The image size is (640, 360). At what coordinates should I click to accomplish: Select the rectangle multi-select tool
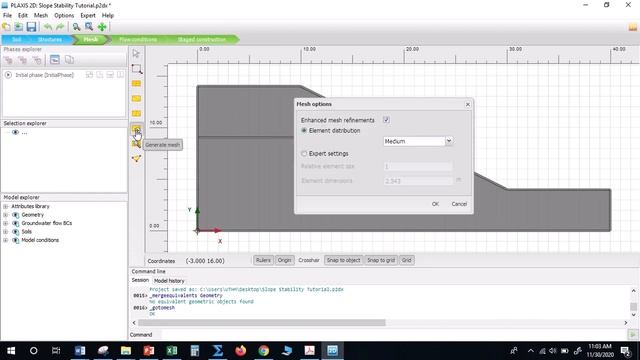[x=136, y=69]
